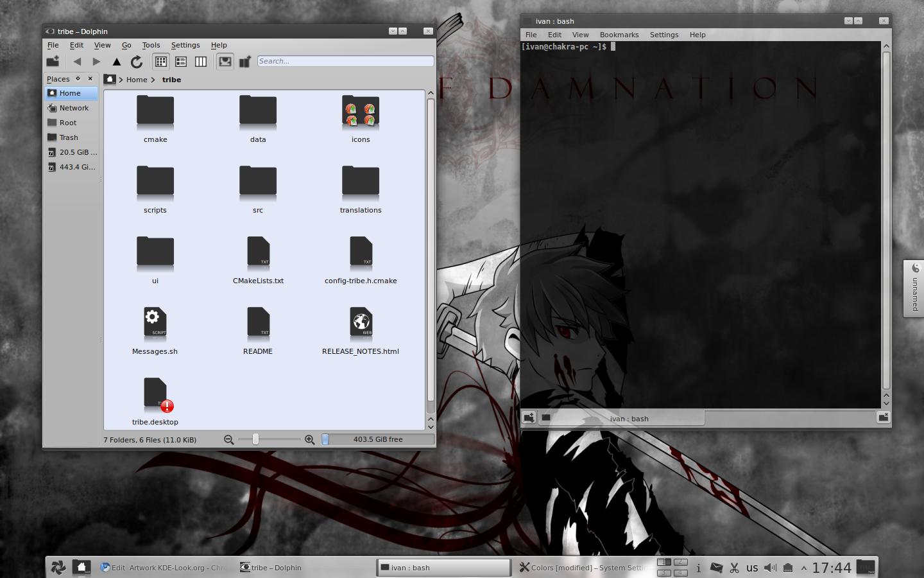Select the icons folder

coord(361,118)
